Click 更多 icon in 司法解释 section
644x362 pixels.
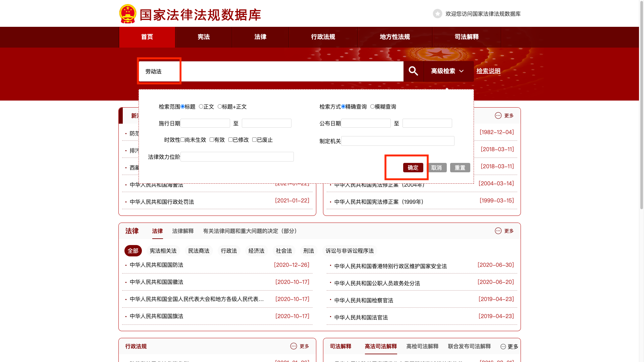[x=503, y=347]
